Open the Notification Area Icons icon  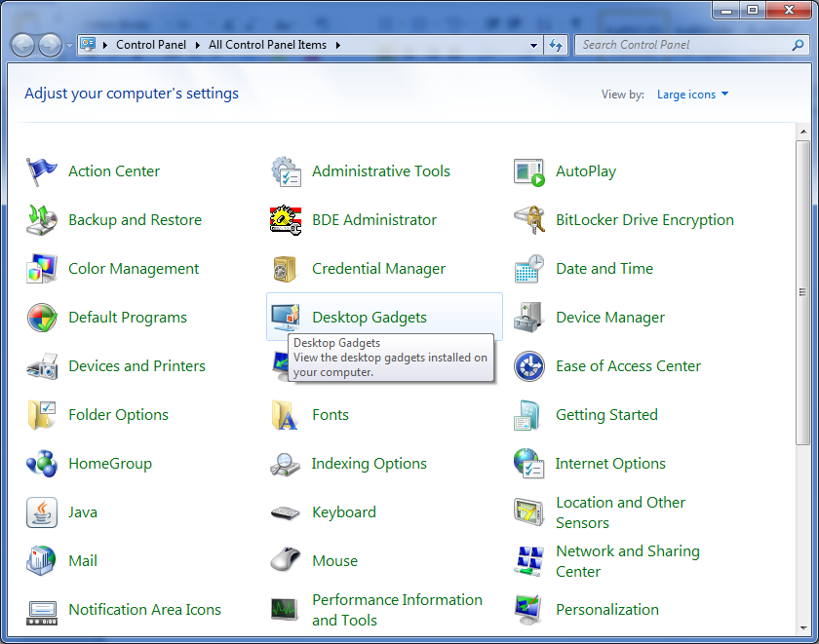(41, 613)
